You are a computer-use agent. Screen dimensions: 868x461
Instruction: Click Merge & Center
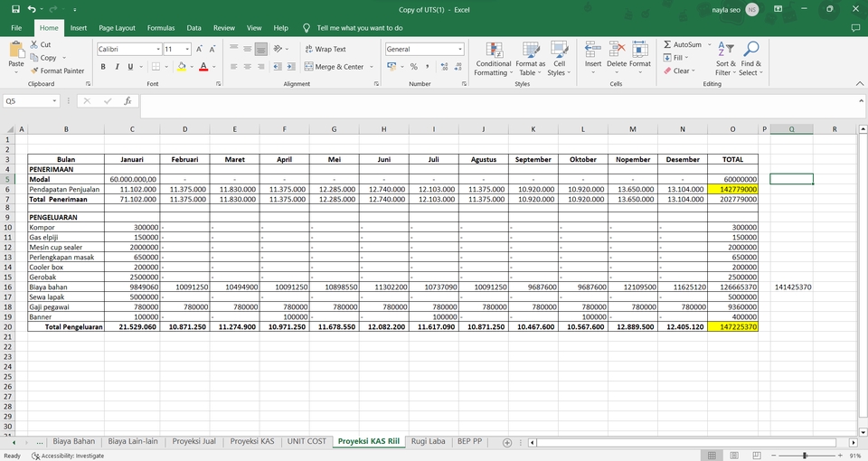click(x=334, y=66)
